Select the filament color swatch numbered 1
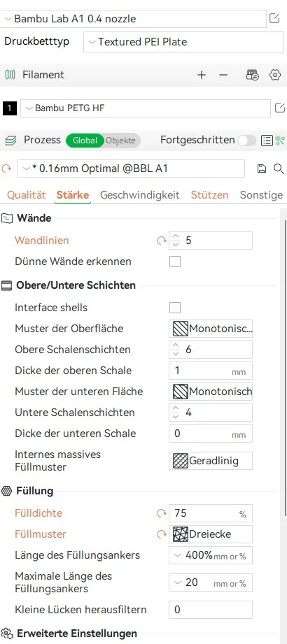Viewport: 287px width, 644px height. pos(10,108)
